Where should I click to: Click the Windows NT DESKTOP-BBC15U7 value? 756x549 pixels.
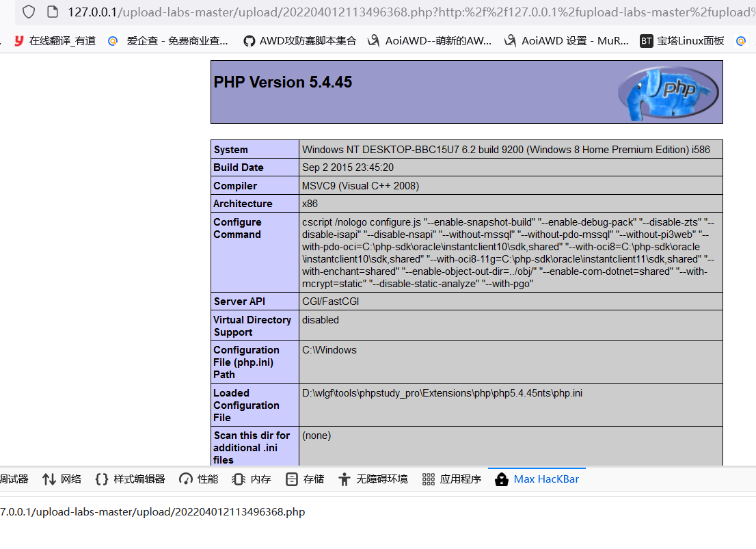[x=506, y=150]
